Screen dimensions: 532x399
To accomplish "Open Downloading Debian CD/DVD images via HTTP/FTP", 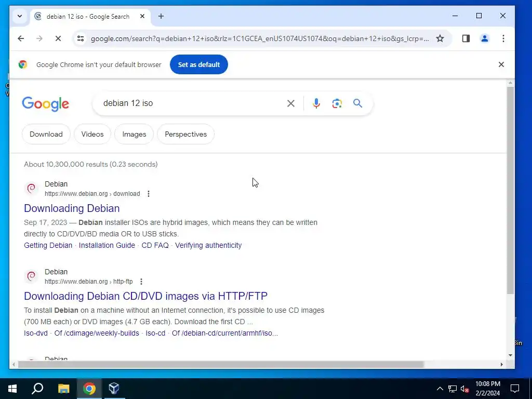I will pos(146,296).
